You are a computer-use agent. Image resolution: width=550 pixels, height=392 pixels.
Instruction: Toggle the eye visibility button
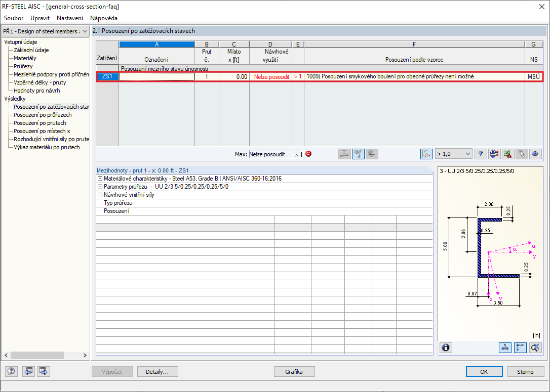[x=535, y=154]
